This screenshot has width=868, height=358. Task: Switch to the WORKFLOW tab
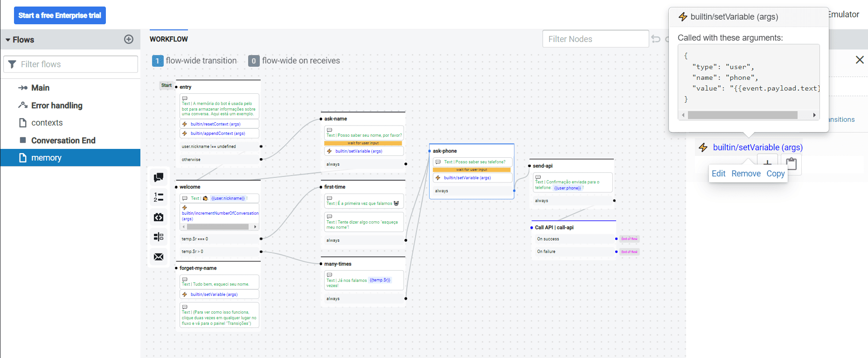tap(169, 39)
